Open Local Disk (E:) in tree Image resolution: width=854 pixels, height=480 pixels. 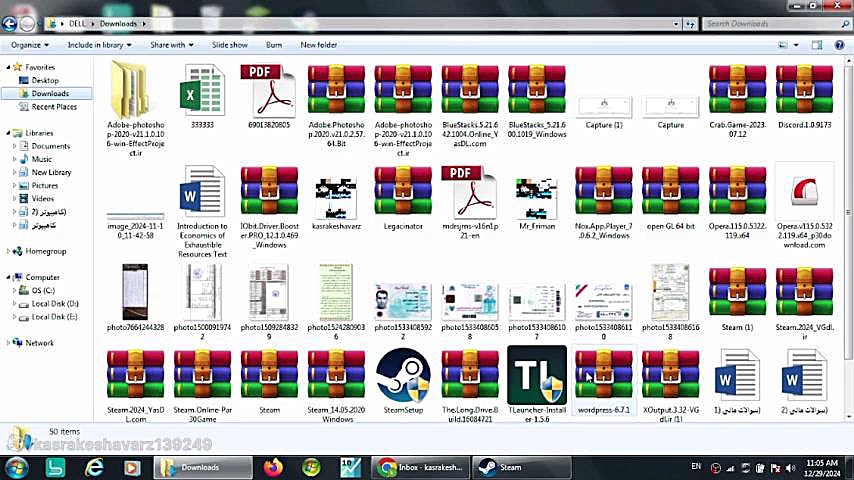click(54, 317)
